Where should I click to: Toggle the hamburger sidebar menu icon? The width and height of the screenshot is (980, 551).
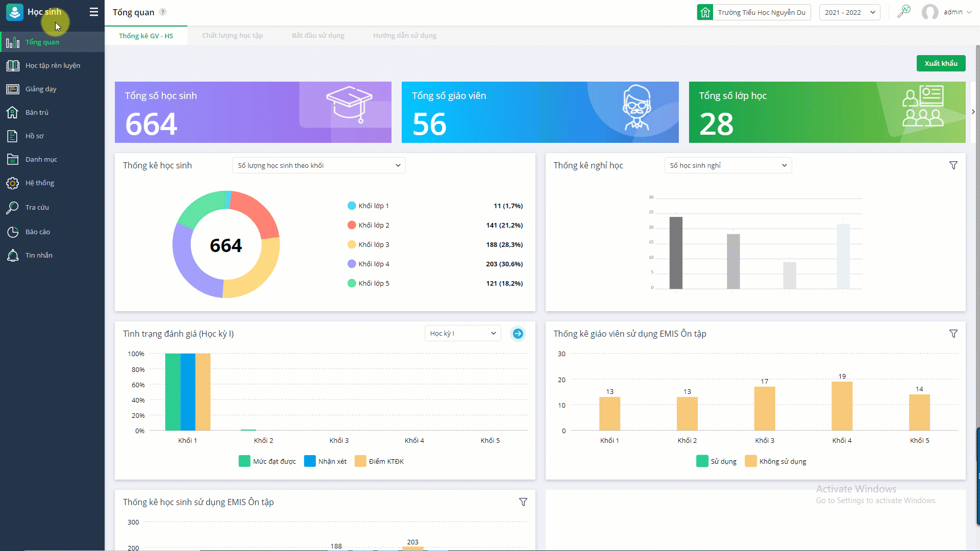pos(93,12)
